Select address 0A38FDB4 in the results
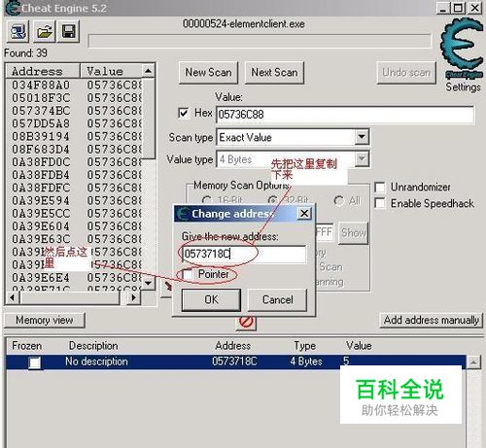Screen dimensions: 486x448 pos(41,175)
